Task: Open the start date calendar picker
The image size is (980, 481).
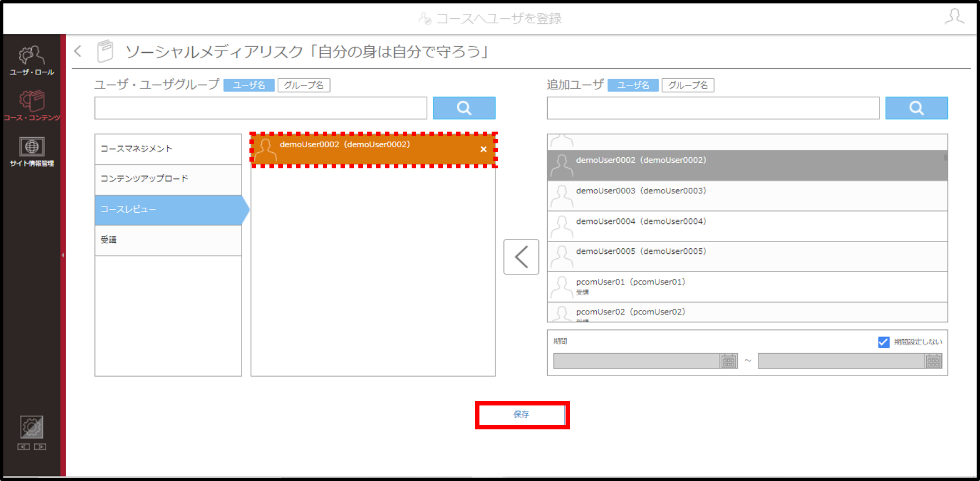Action: click(x=728, y=361)
